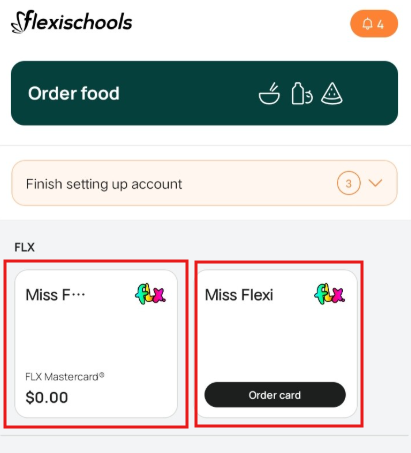Open the Miss Flexi card tile
The width and height of the screenshot is (411, 453).
click(x=277, y=343)
